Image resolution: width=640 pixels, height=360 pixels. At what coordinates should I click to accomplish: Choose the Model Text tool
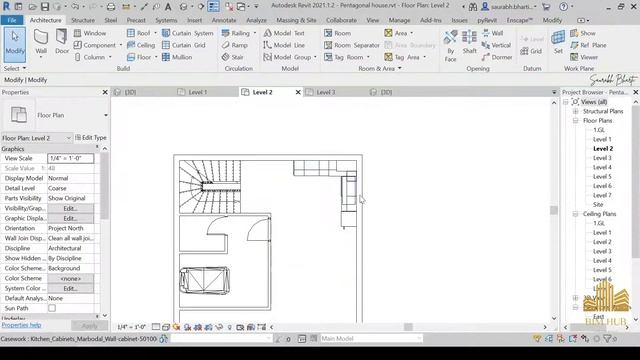[284, 33]
